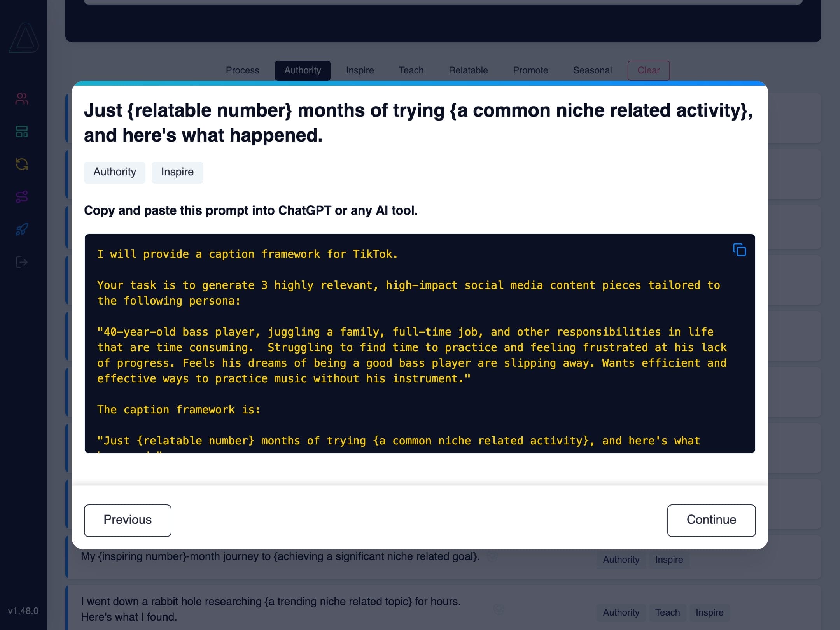Click the circular refresh arrows sidebar icon
The width and height of the screenshot is (840, 630).
(22, 164)
